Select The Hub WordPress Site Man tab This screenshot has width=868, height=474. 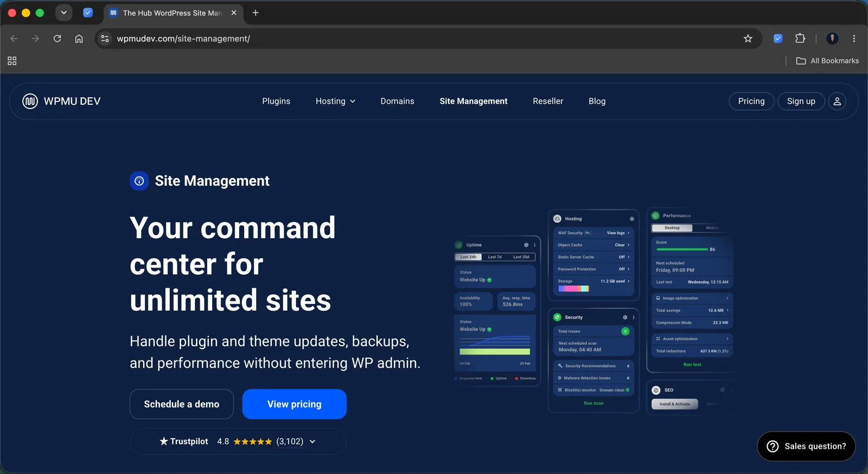(x=173, y=12)
